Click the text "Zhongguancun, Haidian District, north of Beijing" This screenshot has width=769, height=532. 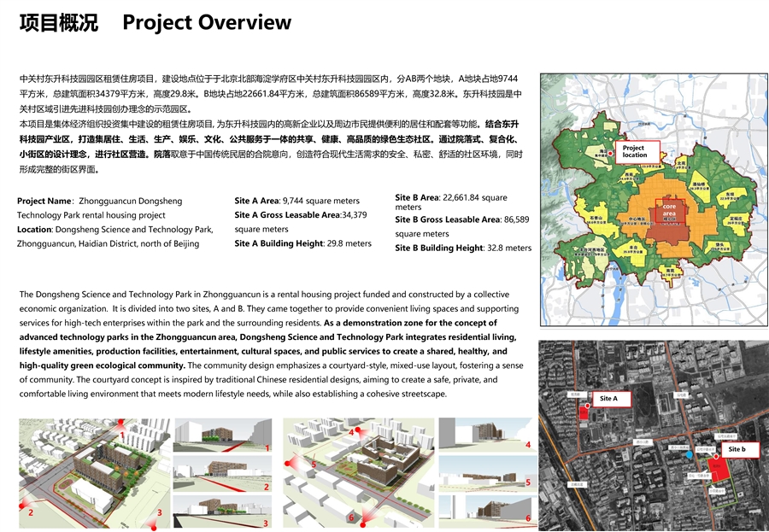pos(108,243)
